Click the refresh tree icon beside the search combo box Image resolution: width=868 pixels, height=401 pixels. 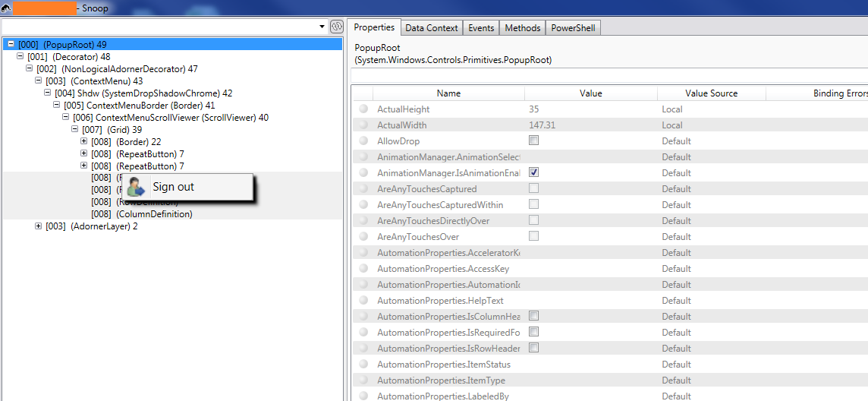tap(337, 27)
